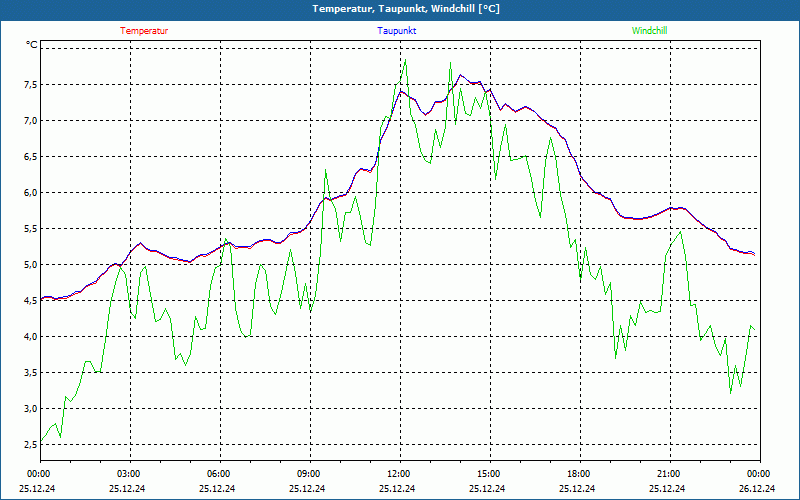Click the °C unit label on the axis
Screen dimensions: 800x500
coord(32,45)
